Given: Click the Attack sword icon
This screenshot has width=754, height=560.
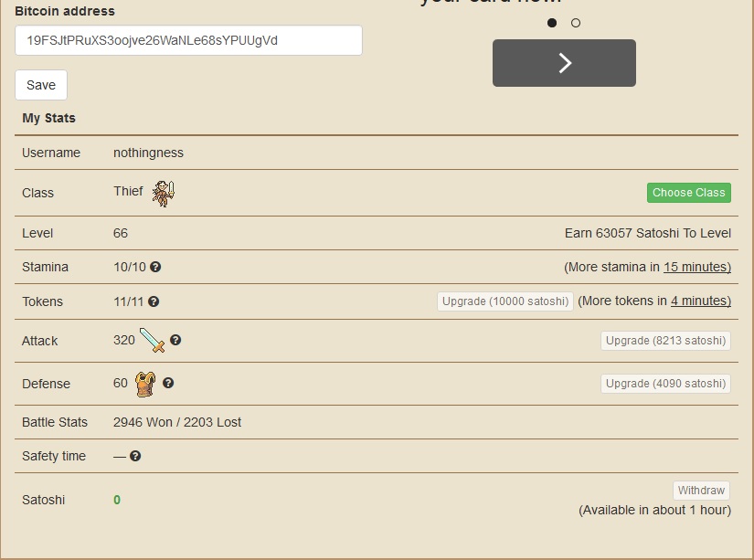Looking at the screenshot, I should [x=152, y=341].
